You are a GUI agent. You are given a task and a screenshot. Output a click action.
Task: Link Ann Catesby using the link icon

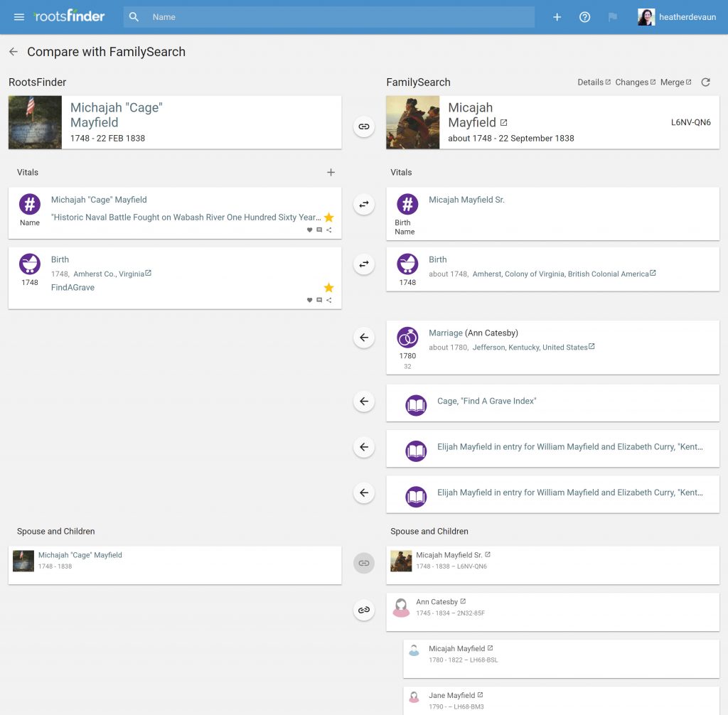[364, 610]
